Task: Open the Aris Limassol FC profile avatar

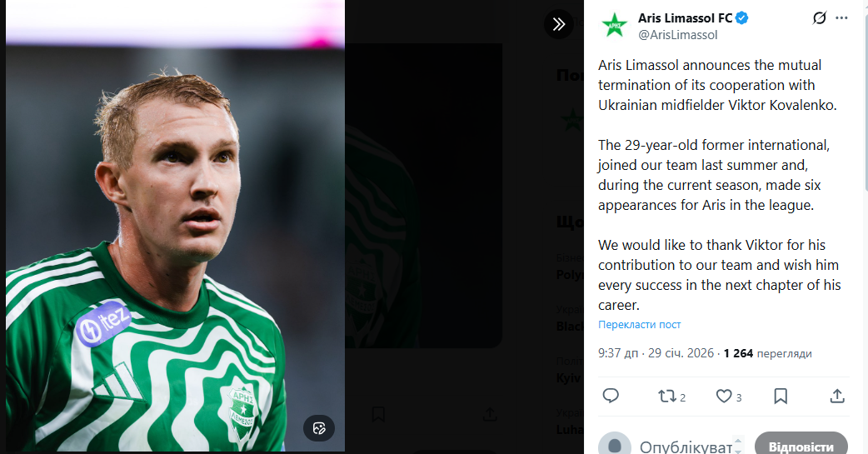Action: [x=615, y=26]
